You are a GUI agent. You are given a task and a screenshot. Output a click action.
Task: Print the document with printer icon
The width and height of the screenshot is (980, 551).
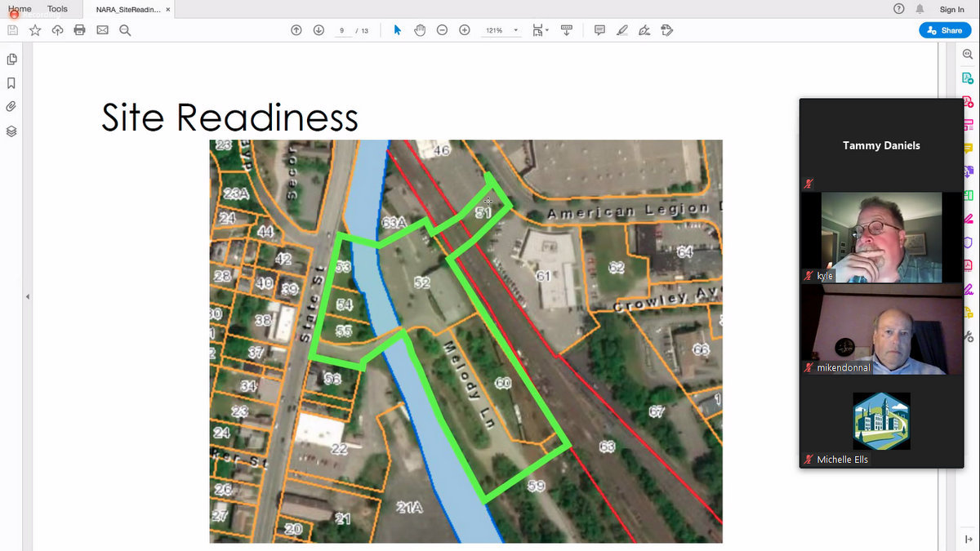point(79,30)
